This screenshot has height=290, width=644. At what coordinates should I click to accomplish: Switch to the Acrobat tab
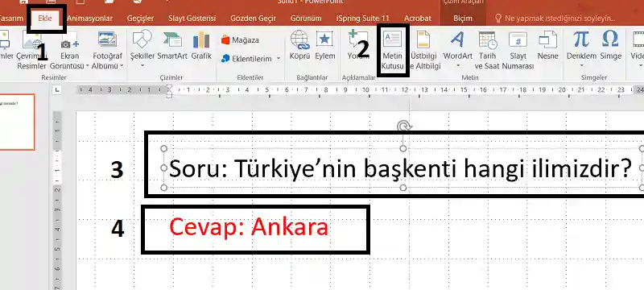(418, 19)
